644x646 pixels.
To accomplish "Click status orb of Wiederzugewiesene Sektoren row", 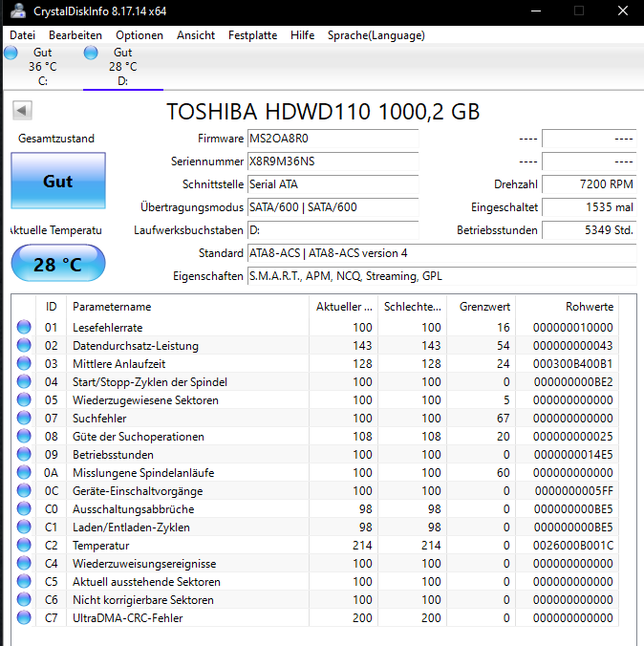I will [x=24, y=399].
